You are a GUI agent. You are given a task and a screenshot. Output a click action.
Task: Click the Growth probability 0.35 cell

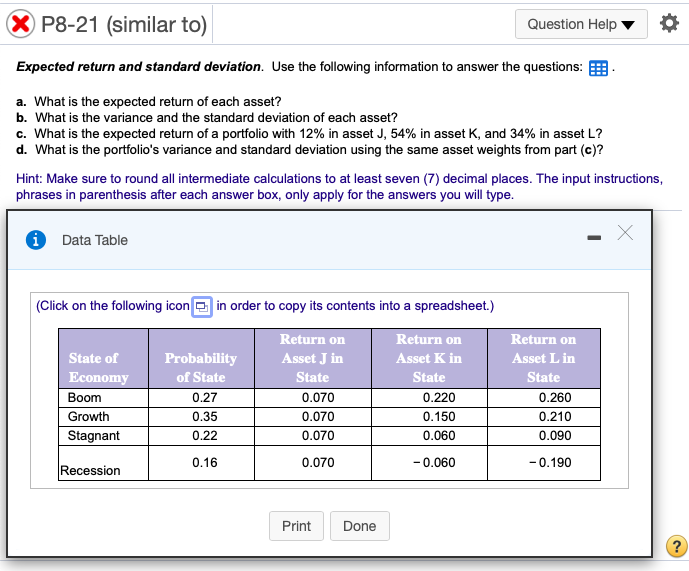204,417
